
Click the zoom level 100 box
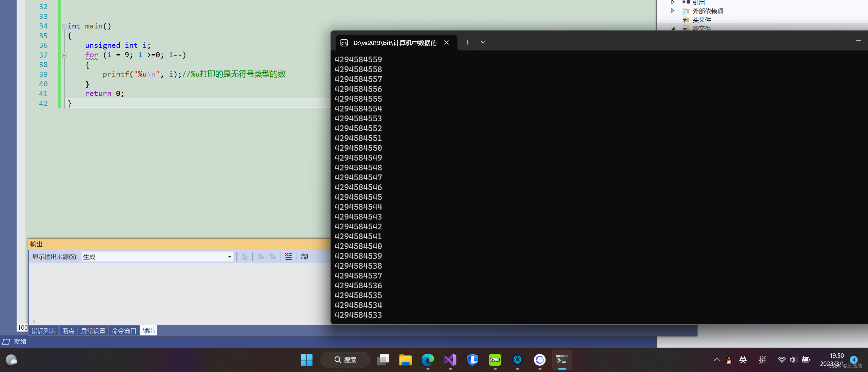pos(22,327)
